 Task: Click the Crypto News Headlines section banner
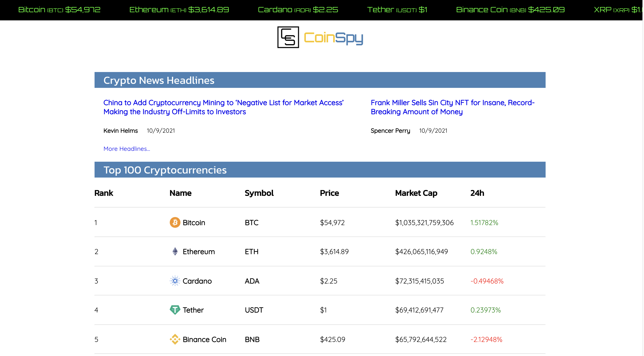click(320, 80)
